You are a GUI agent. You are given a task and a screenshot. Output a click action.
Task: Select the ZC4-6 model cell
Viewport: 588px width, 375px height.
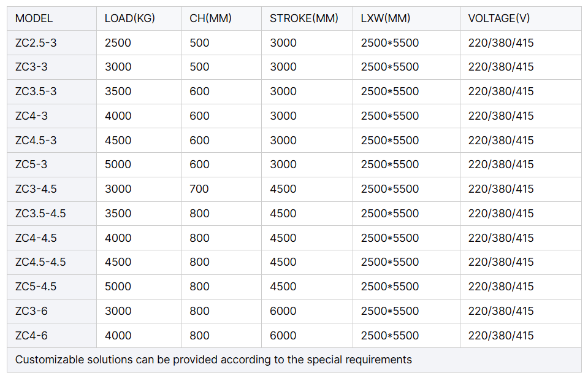(x=31, y=336)
